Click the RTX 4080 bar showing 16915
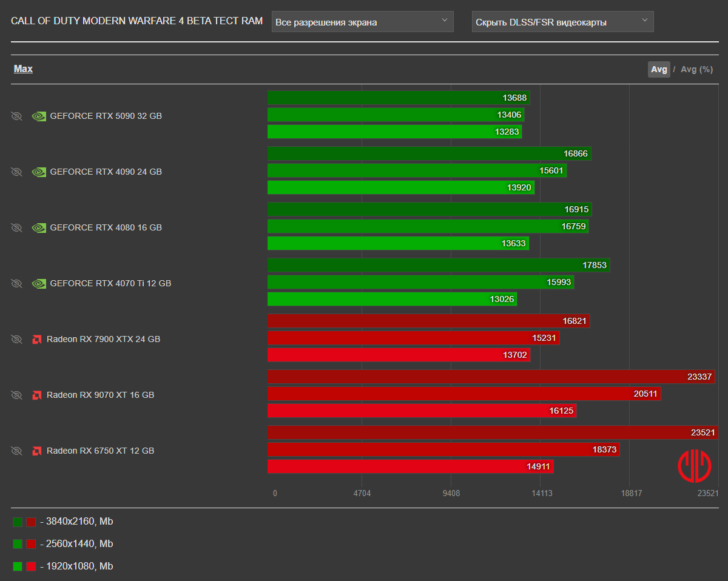Screen dimensions: 728x581 [430, 209]
